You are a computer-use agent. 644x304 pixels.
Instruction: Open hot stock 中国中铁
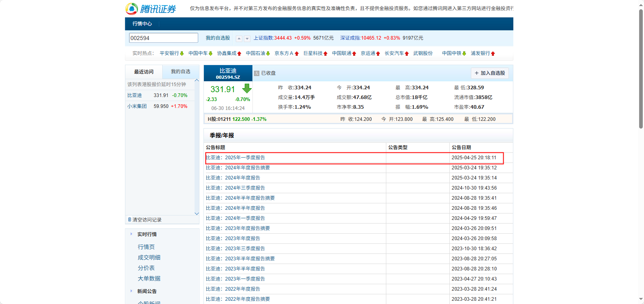[x=451, y=53]
